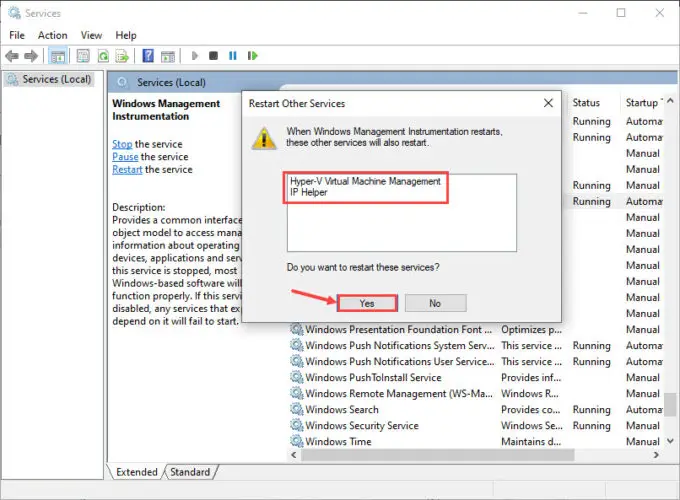The image size is (680, 500).
Task: Select Windows Push Notifications User Service row
Action: 476,362
